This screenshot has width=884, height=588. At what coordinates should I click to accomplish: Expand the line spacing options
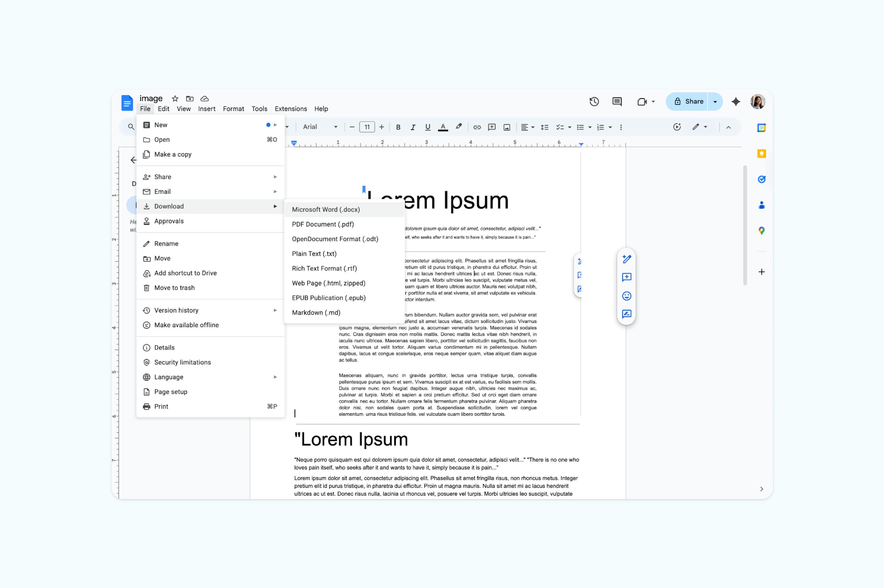pyautogui.click(x=544, y=127)
